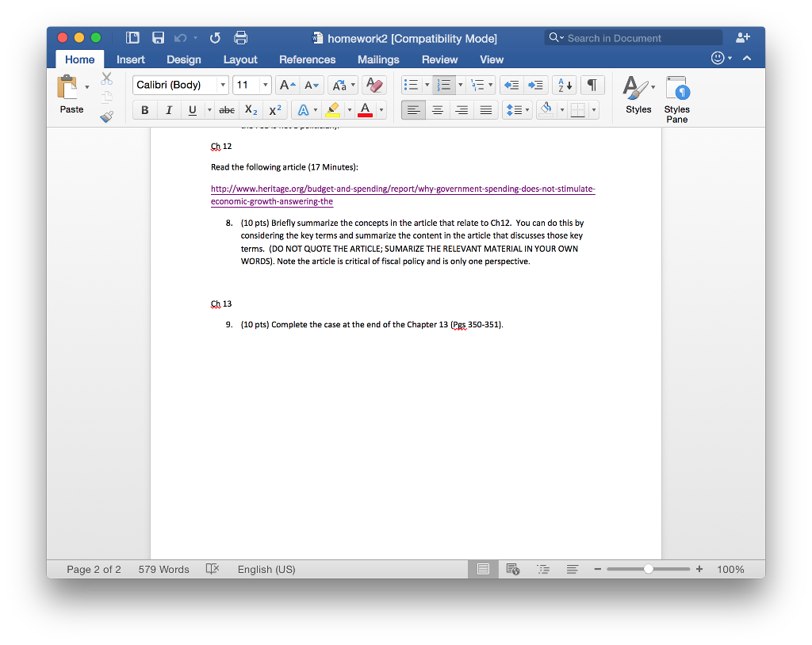Click the Print icon in title bar
The image size is (812, 645).
(x=240, y=38)
